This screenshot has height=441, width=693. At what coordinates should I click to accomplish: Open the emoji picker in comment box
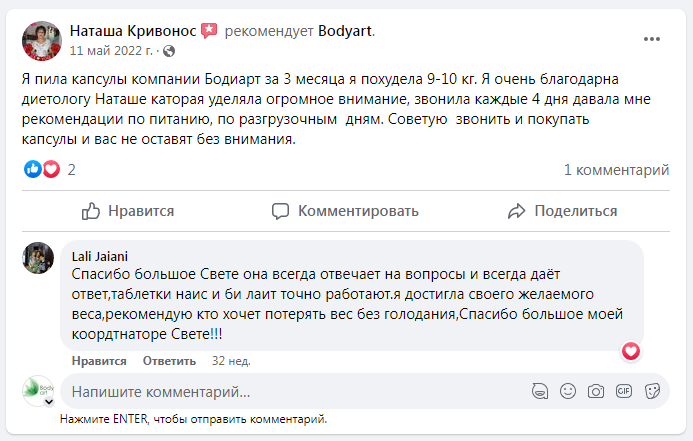[x=568, y=391]
